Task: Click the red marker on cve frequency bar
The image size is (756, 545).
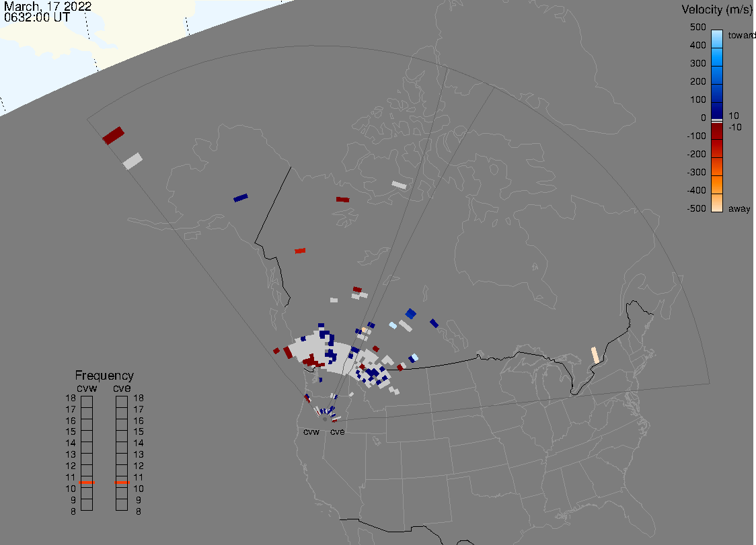Action: [122, 483]
